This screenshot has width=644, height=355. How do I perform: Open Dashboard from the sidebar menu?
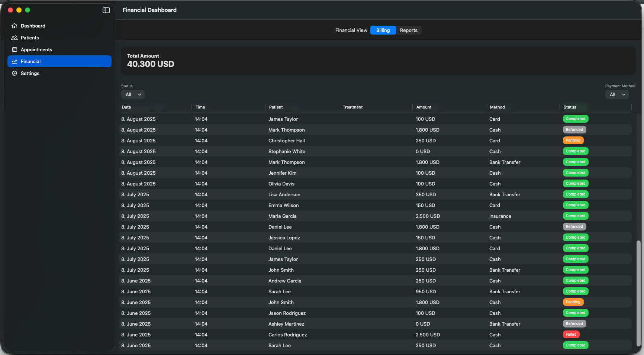click(33, 26)
